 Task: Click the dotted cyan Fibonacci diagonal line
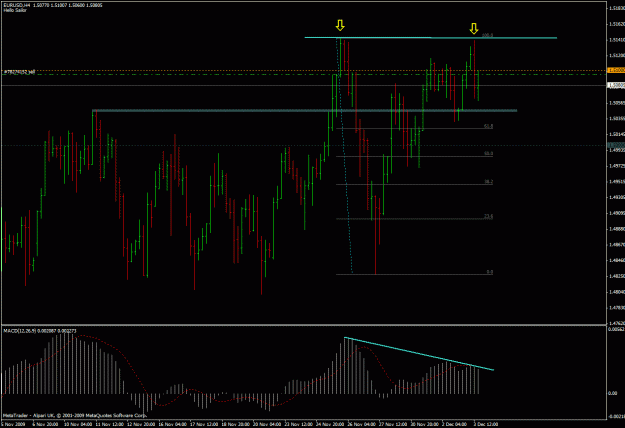tap(345, 155)
